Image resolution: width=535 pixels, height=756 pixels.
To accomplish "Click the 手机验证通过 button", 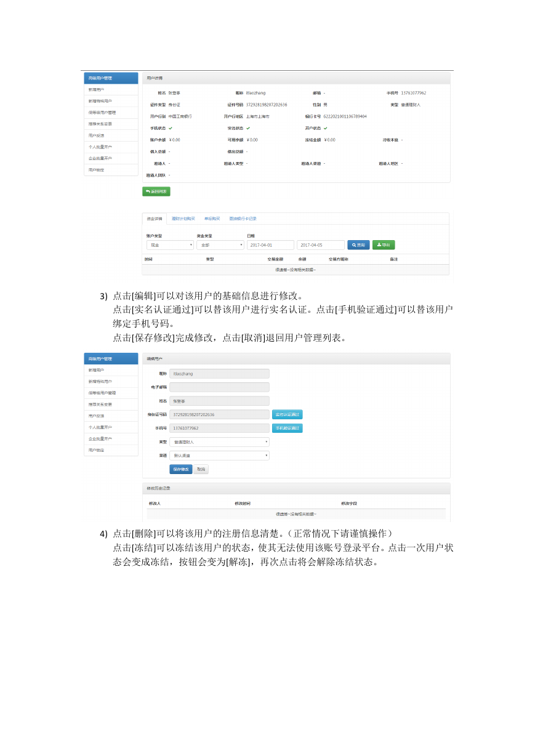I will pos(288,428).
